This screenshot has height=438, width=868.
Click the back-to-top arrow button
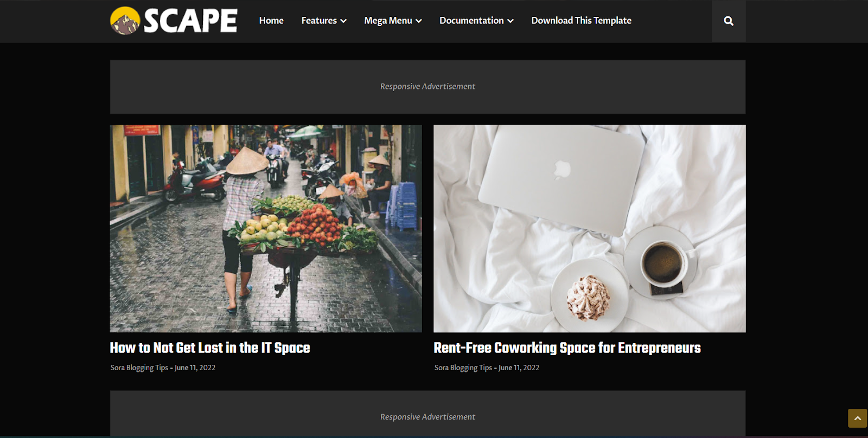pos(858,418)
